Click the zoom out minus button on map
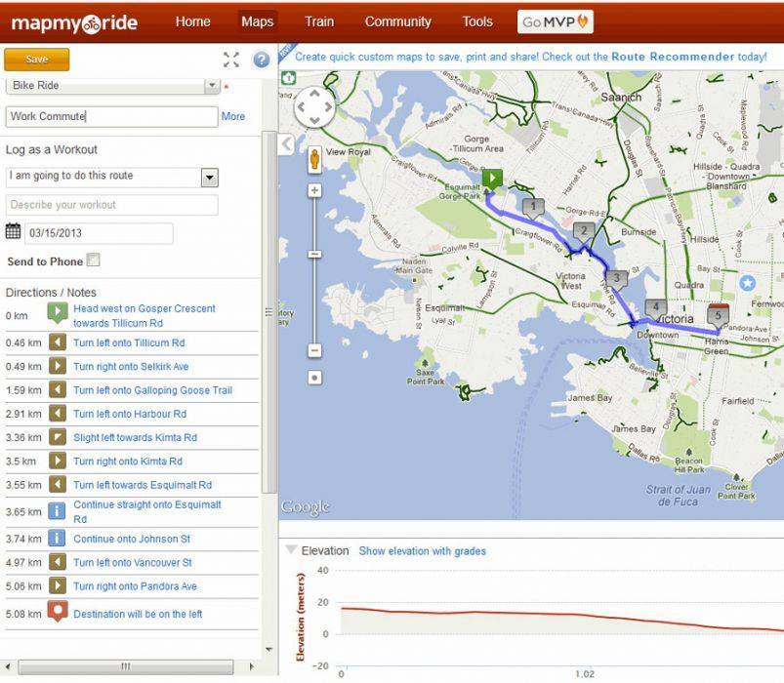Viewport: 784px width, 683px height. point(314,350)
